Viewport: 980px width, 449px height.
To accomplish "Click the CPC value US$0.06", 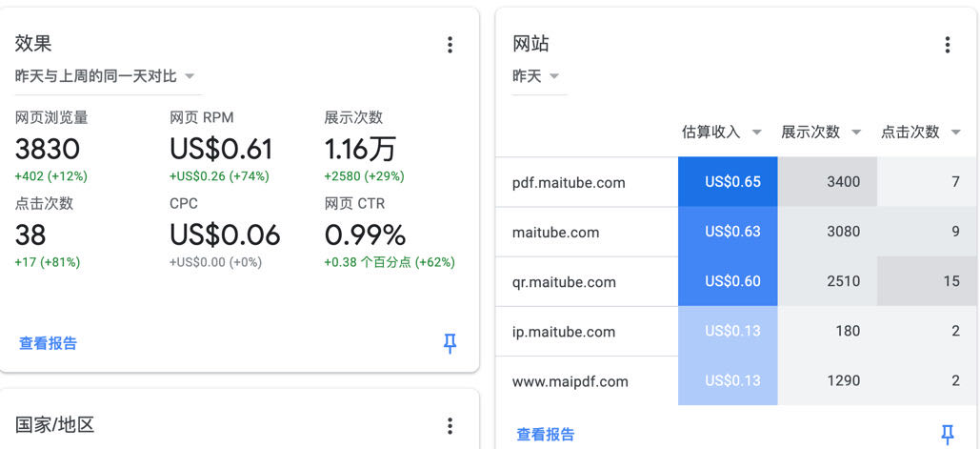I will click(x=225, y=235).
